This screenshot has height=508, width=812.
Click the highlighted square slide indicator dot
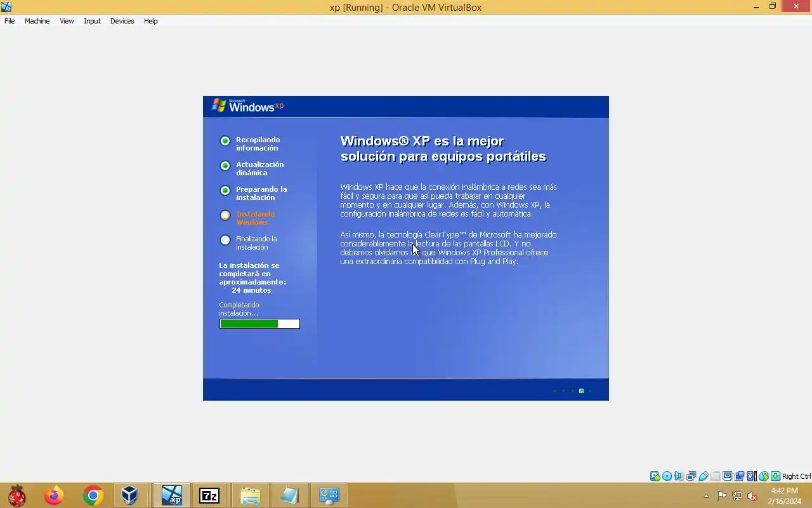click(581, 391)
